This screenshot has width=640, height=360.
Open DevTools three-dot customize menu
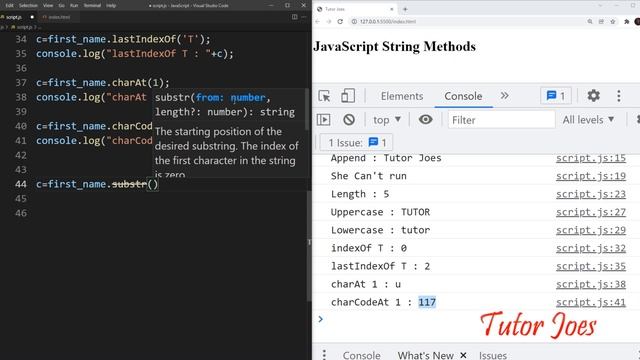[619, 96]
